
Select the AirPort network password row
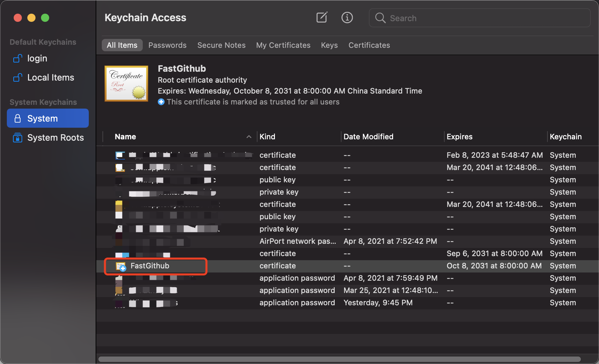click(x=297, y=241)
